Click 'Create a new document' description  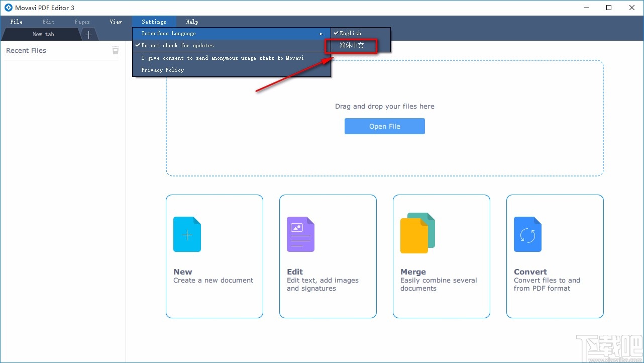(213, 280)
